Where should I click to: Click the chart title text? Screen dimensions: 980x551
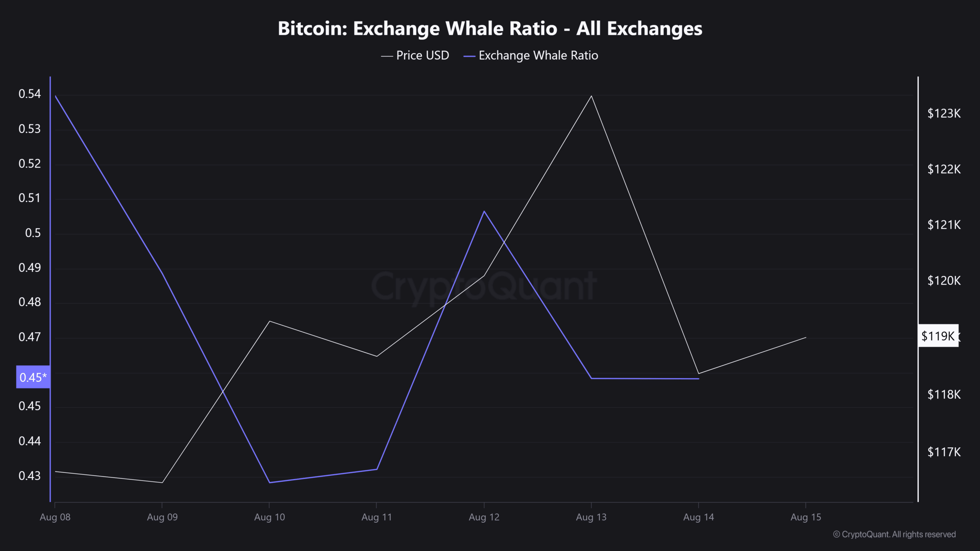click(490, 28)
